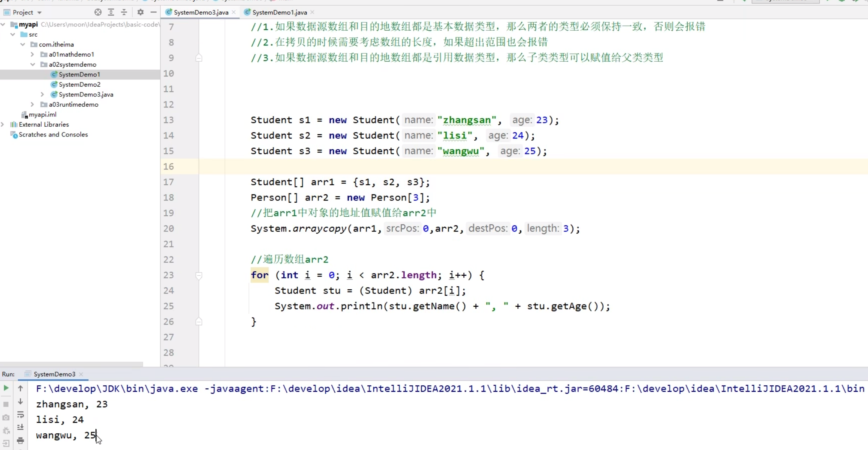Navigate down the stack trace in console
Image resolution: width=868 pixels, height=450 pixels.
[21, 402]
